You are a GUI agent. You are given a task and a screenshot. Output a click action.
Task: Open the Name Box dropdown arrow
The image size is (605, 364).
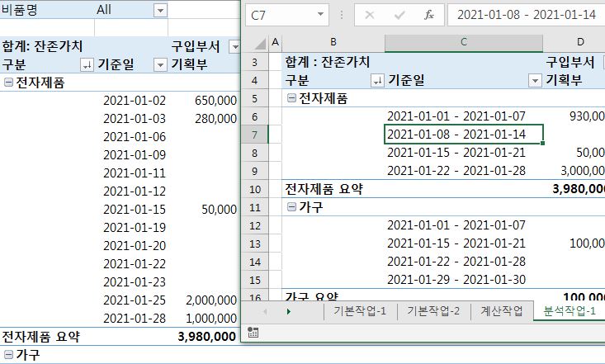[x=322, y=15]
